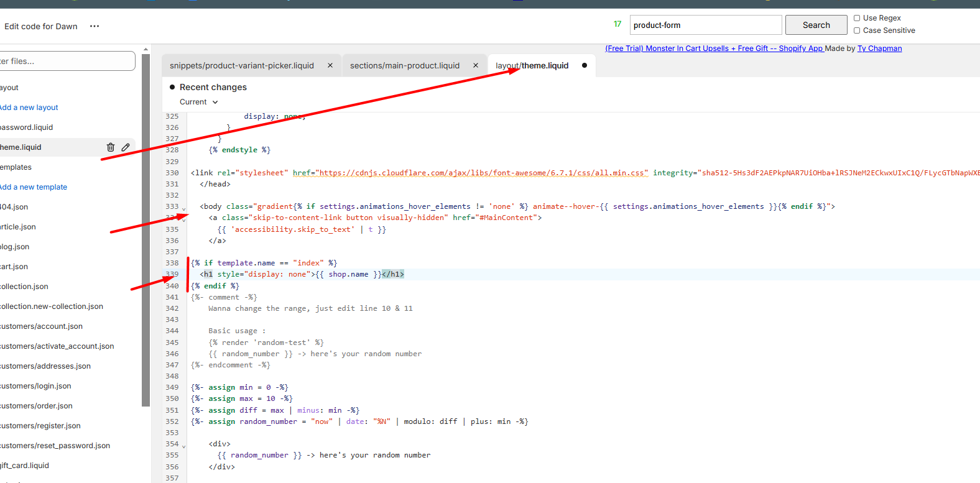980x483 pixels.
Task: Switch to sections/main-product.liquid tab
Action: point(405,65)
